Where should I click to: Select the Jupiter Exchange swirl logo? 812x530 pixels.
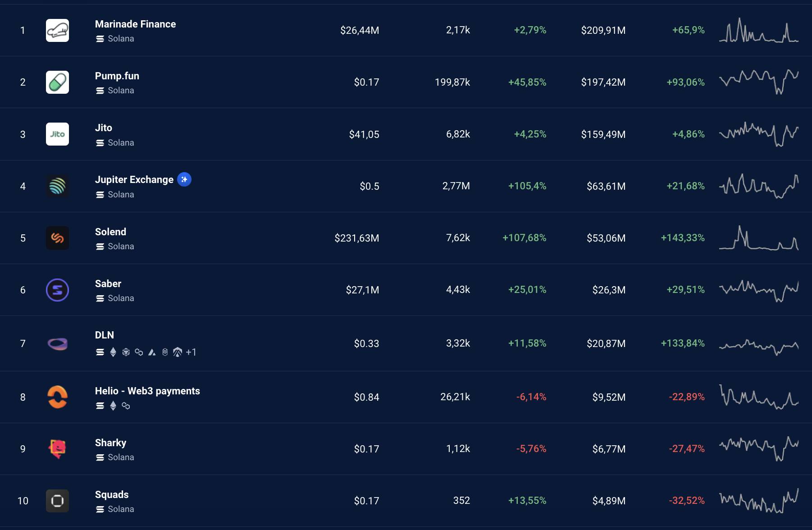pos(57,186)
